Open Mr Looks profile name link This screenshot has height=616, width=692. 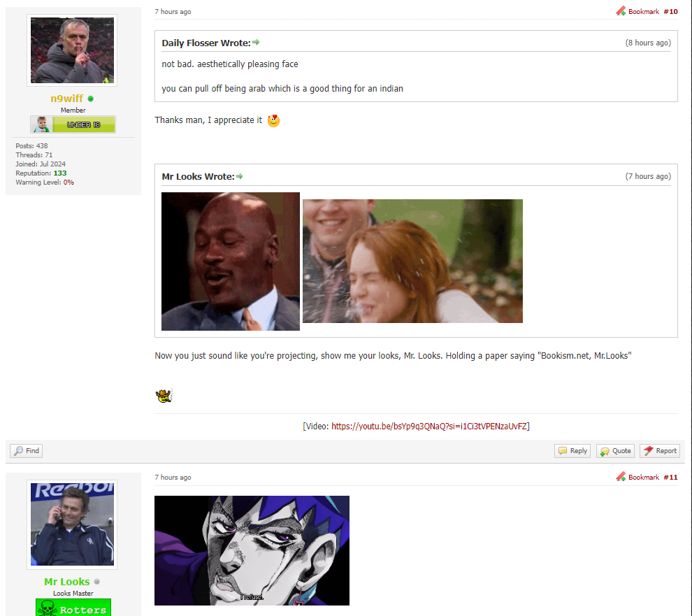click(x=66, y=582)
